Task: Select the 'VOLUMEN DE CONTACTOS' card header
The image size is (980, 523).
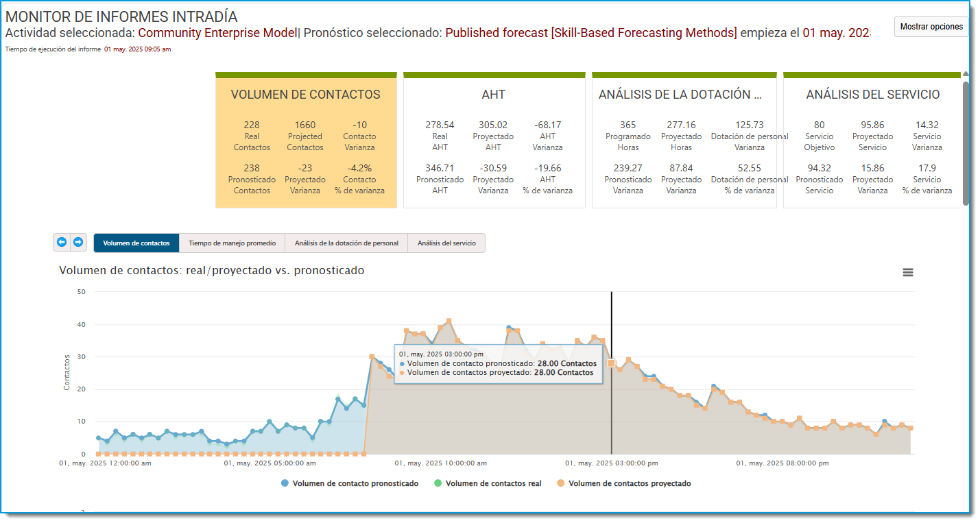Action: point(306,95)
